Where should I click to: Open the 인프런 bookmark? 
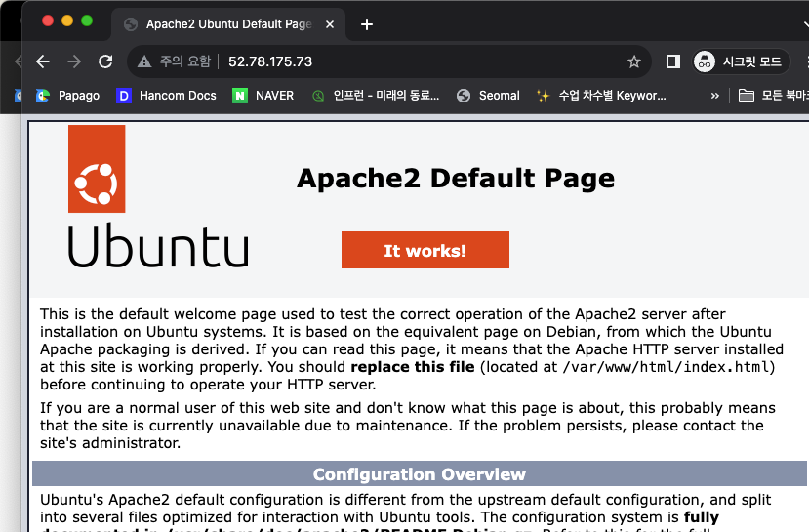click(x=376, y=96)
